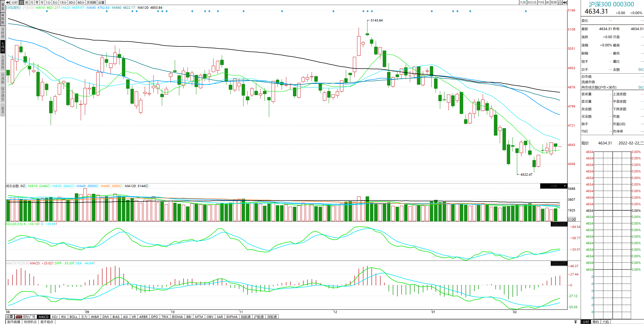The image size is (644, 324).
Task: Click the scroll-to-top arrow in bottom bar
Action: tap(576, 322)
